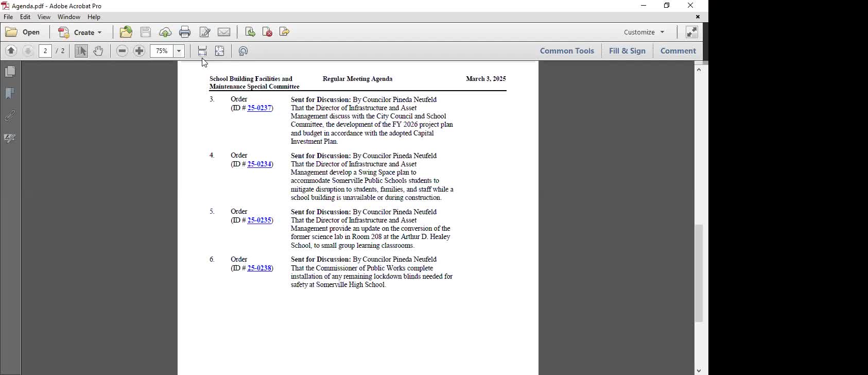Viewport: 868px width, 375px height.
Task: Click the upload to cloud icon
Action: coord(165,32)
